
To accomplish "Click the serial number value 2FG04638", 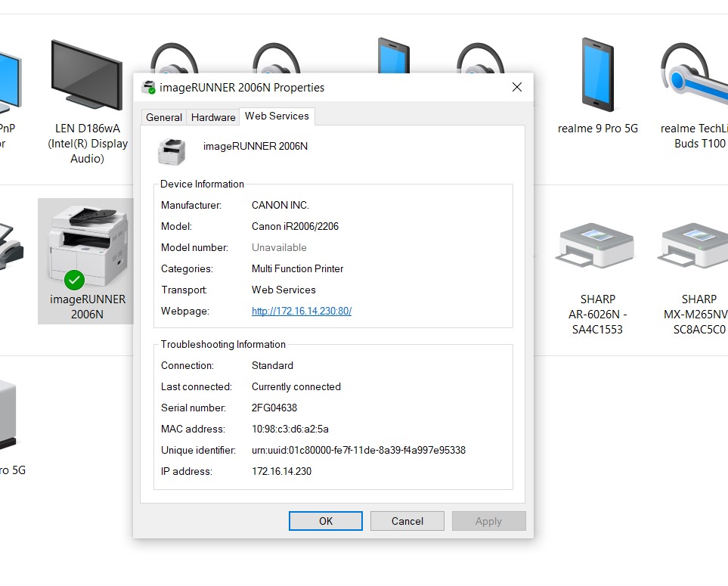I will [274, 408].
